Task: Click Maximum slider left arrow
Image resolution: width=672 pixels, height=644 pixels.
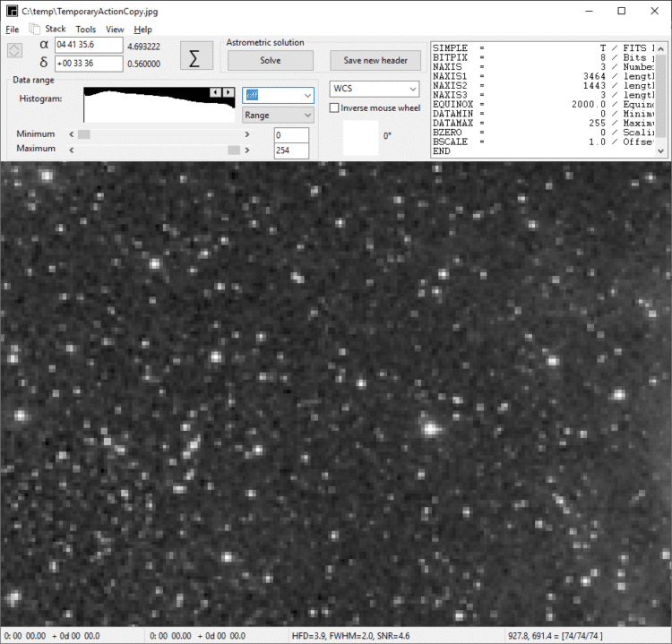Action: click(72, 150)
